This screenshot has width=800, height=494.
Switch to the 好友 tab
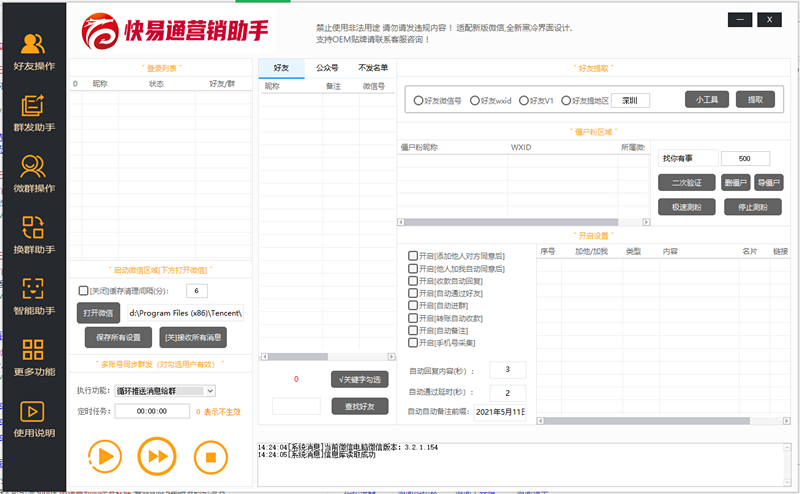281,68
